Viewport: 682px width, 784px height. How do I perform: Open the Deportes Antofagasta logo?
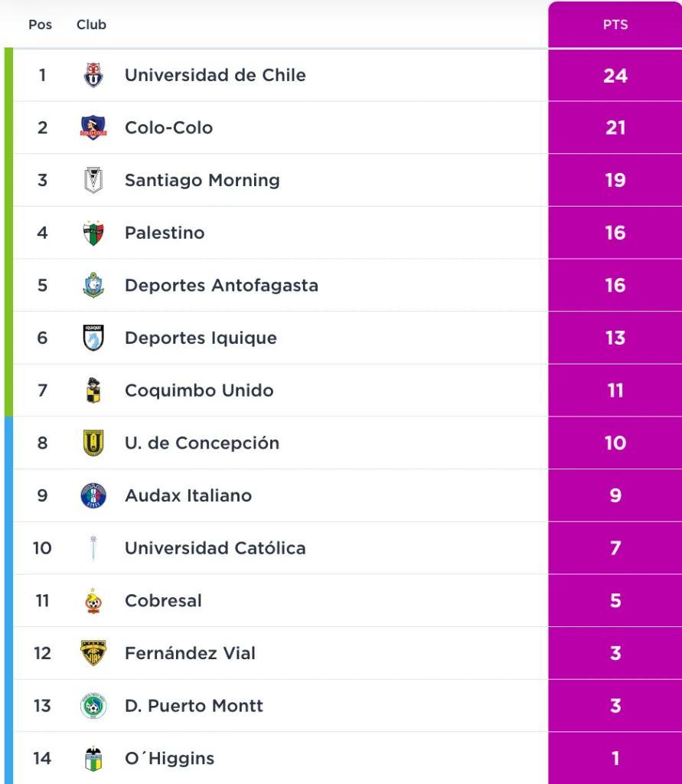[93, 286]
